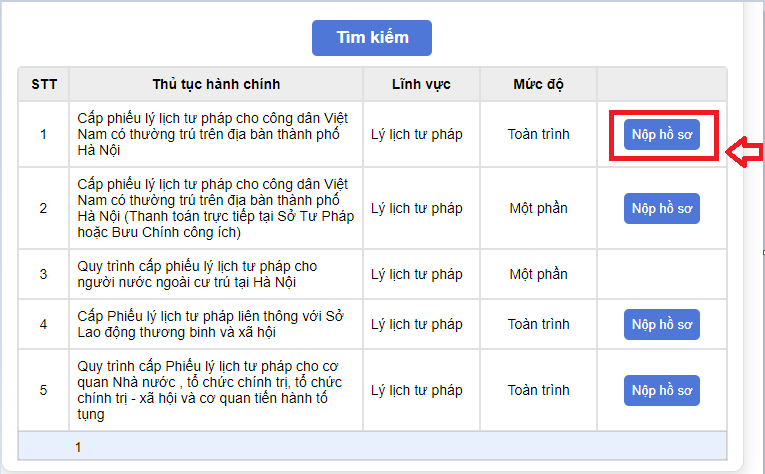Screen dimensions: 765x474
Task: Click the Mức độ column header
Action: (538, 84)
